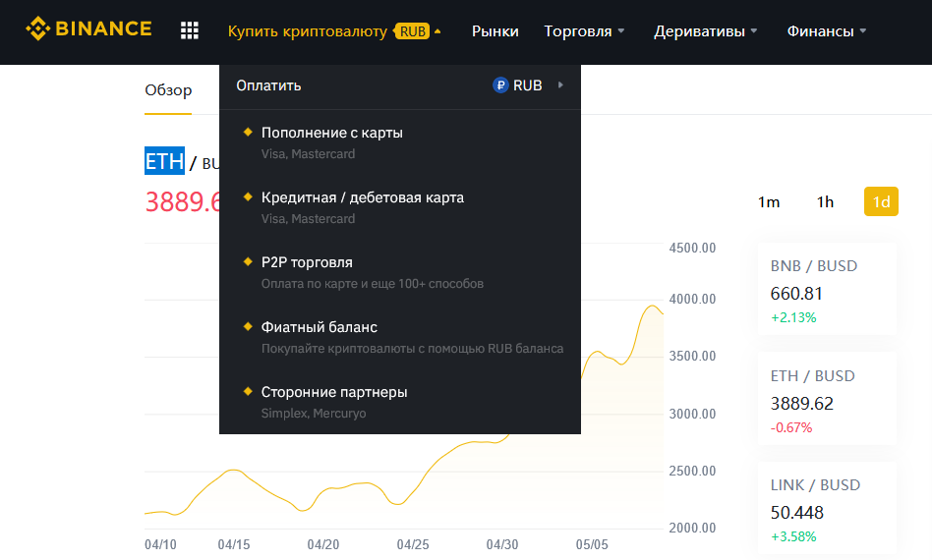Go to Рынки page

tap(495, 31)
